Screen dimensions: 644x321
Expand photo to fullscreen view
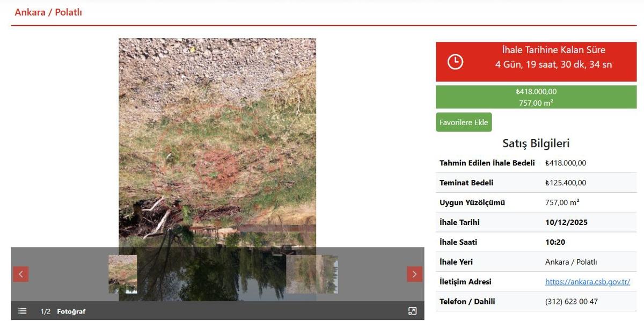tap(412, 311)
